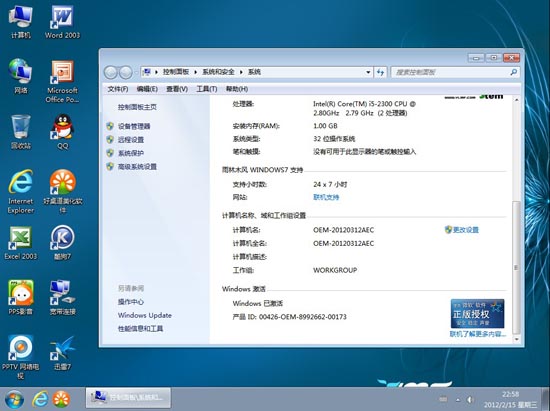
Task: Click the refresh button beside address bar
Action: pos(381,72)
